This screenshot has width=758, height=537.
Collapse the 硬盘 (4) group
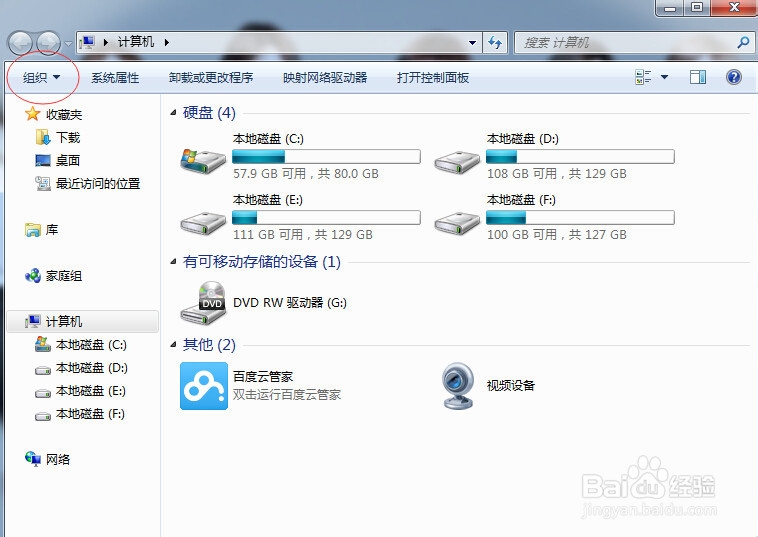tap(173, 113)
